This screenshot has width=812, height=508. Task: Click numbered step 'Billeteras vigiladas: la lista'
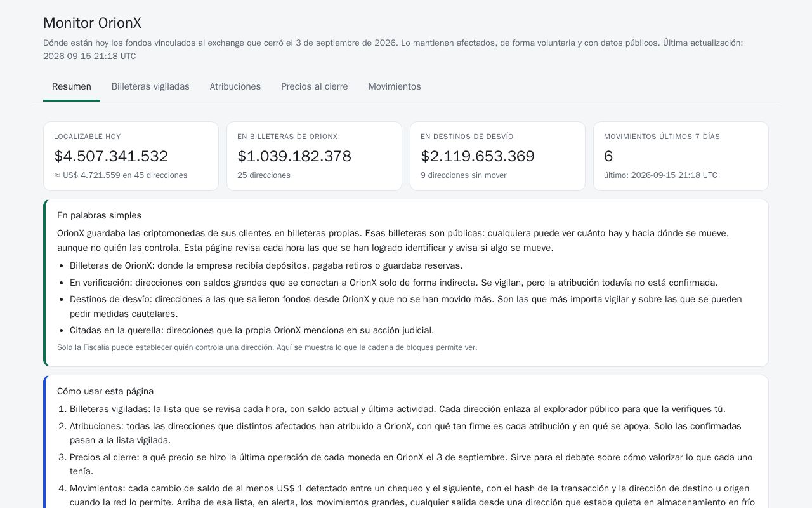(x=398, y=410)
